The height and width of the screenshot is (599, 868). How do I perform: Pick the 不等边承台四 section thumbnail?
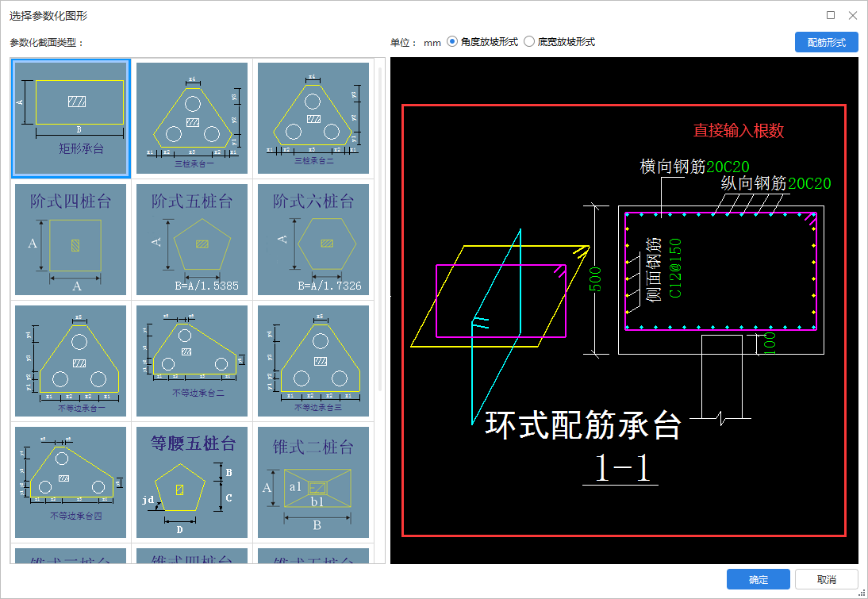[x=71, y=482]
